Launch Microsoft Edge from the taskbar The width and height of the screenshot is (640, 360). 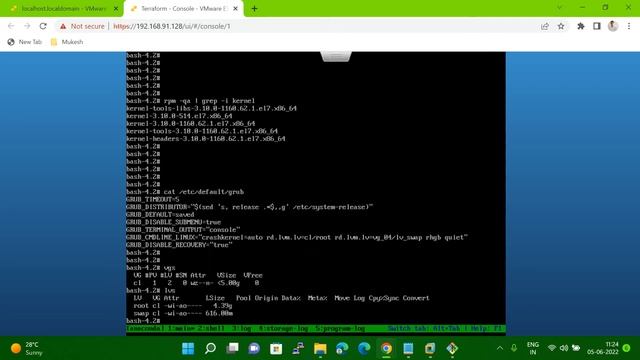point(364,349)
